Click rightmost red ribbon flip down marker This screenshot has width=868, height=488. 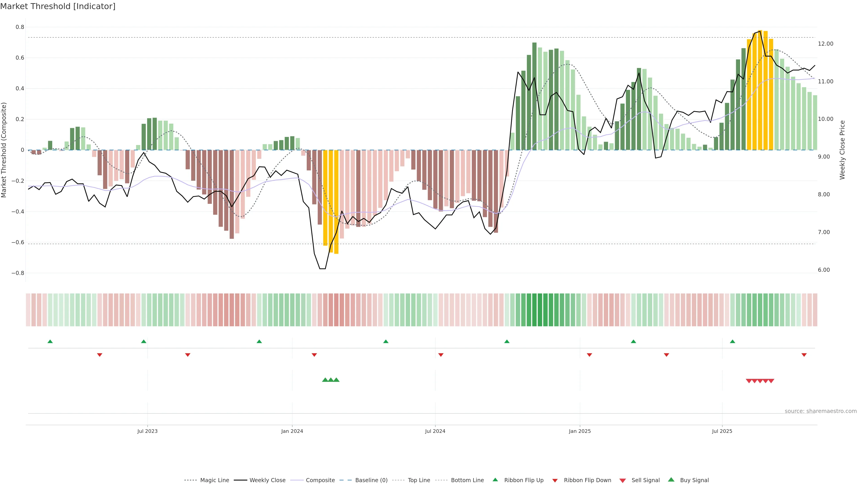tap(804, 355)
